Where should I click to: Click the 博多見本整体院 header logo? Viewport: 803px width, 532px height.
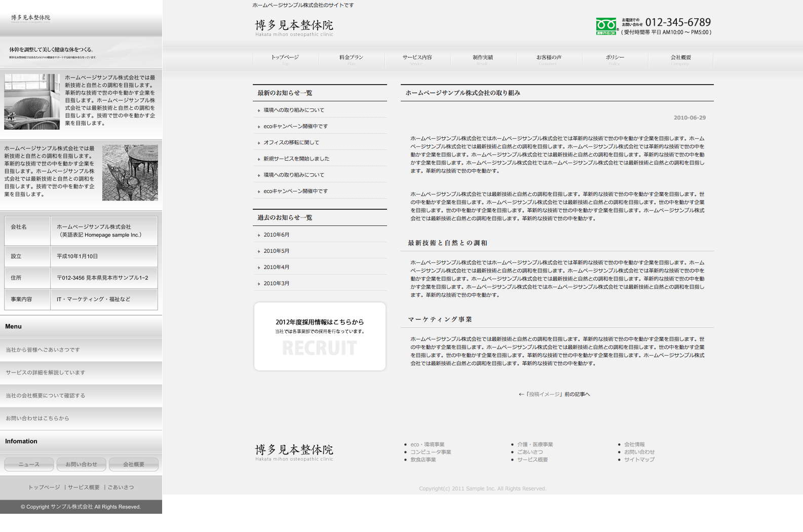click(294, 28)
